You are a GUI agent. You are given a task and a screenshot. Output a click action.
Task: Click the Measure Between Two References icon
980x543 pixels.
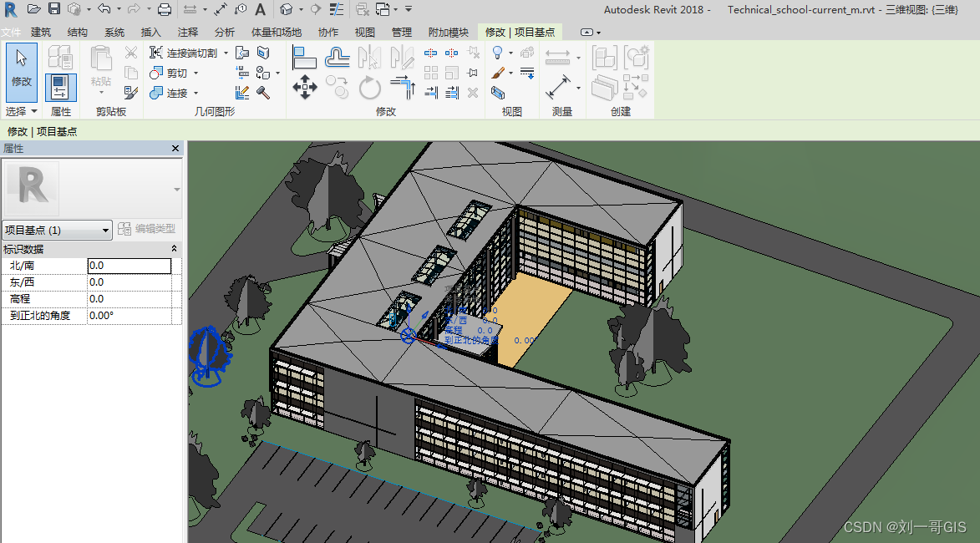[x=557, y=58]
